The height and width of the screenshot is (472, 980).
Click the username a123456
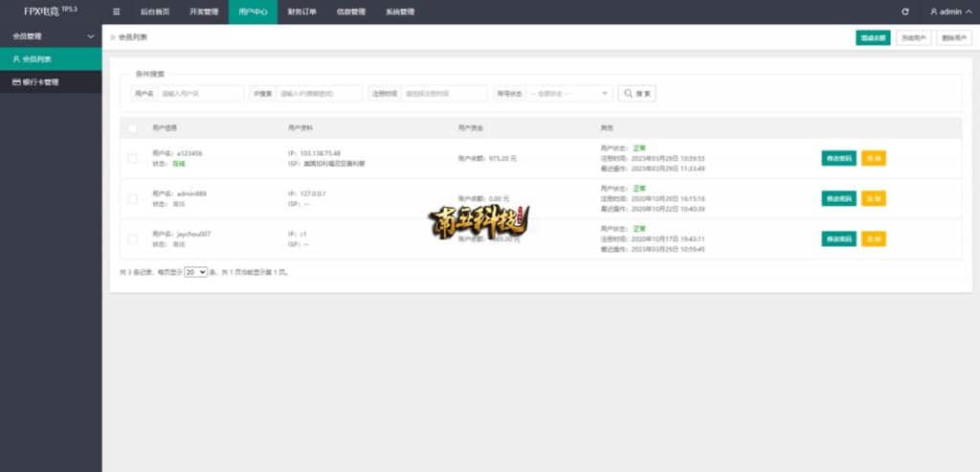coord(189,153)
